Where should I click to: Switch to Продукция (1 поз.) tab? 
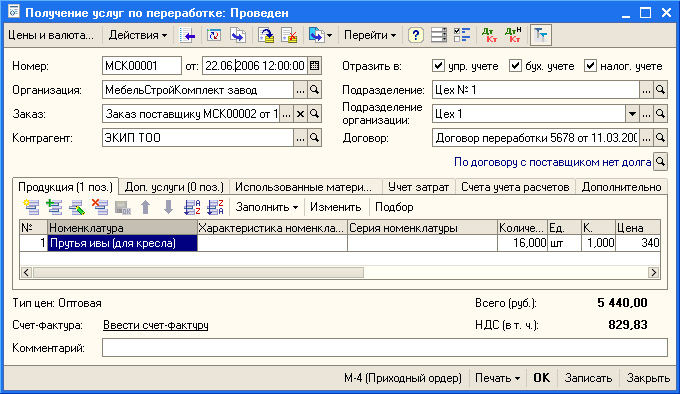coord(65,187)
